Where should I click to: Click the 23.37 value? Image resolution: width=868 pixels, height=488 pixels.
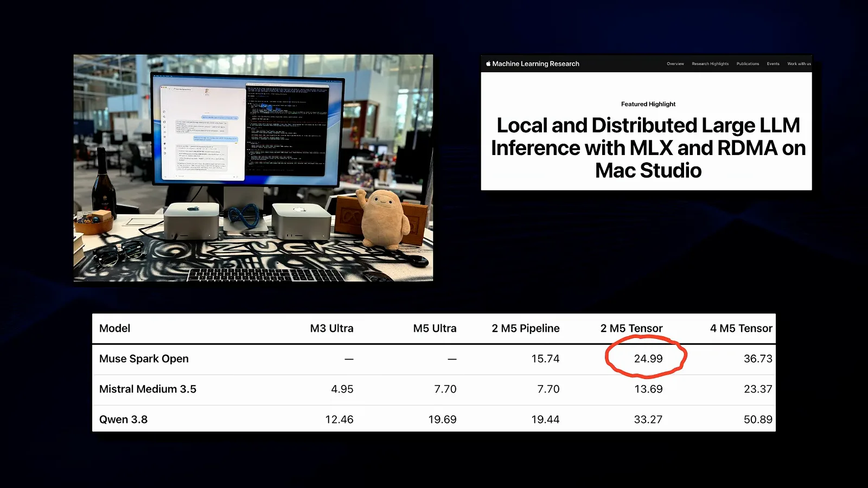point(758,389)
